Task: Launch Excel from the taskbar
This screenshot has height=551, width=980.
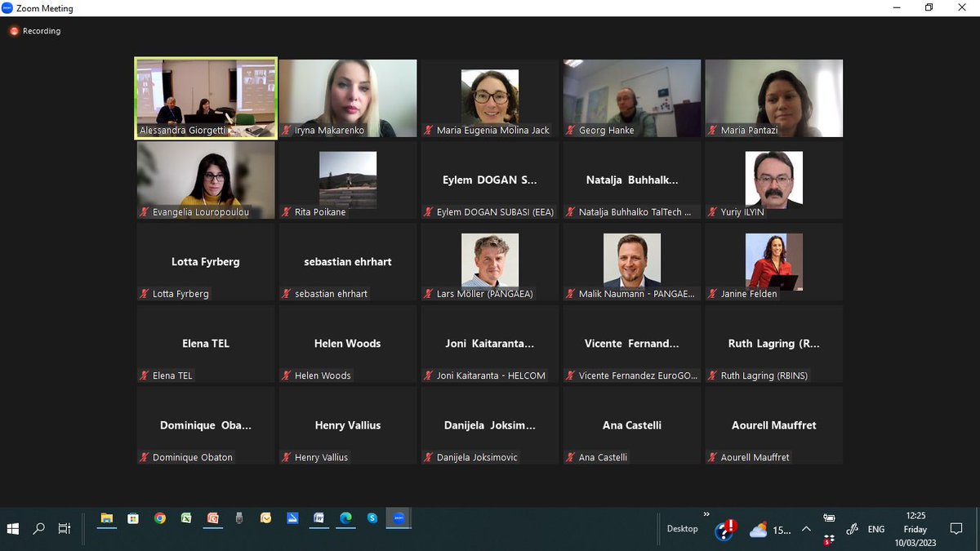Action: [x=186, y=518]
